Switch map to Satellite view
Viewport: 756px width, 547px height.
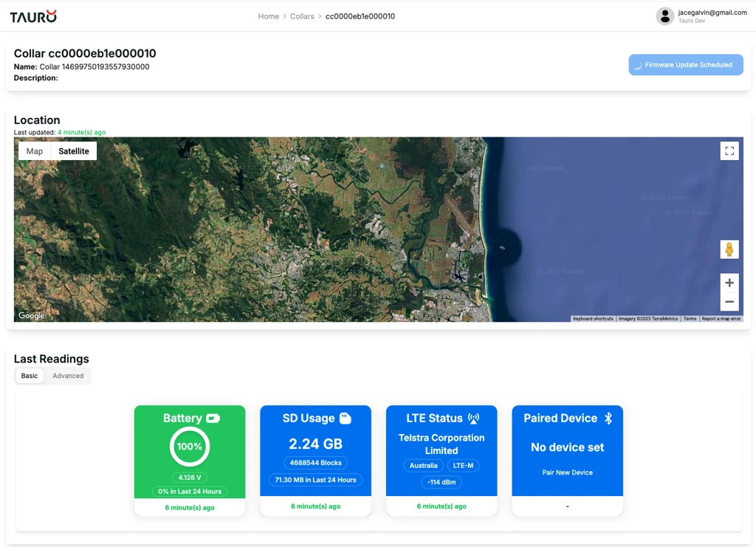(x=74, y=151)
